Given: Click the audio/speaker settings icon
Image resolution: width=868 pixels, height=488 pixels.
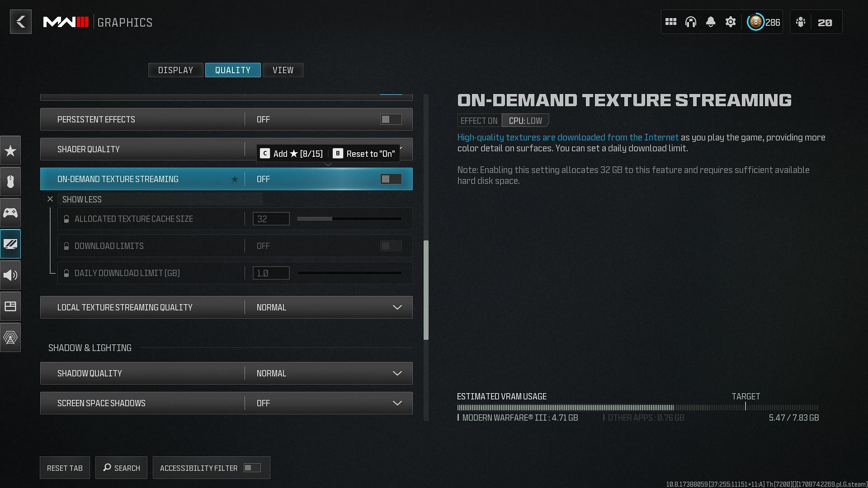Looking at the screenshot, I should pos(10,275).
